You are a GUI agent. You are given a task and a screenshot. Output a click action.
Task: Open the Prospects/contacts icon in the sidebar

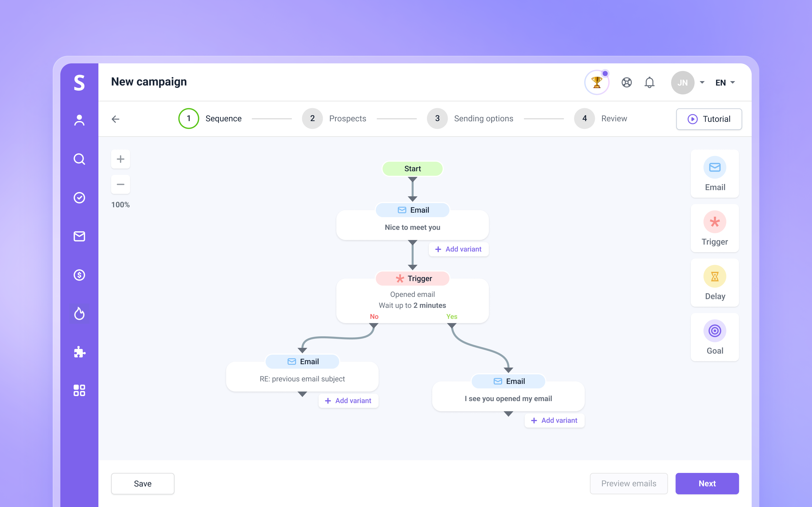[x=79, y=120]
